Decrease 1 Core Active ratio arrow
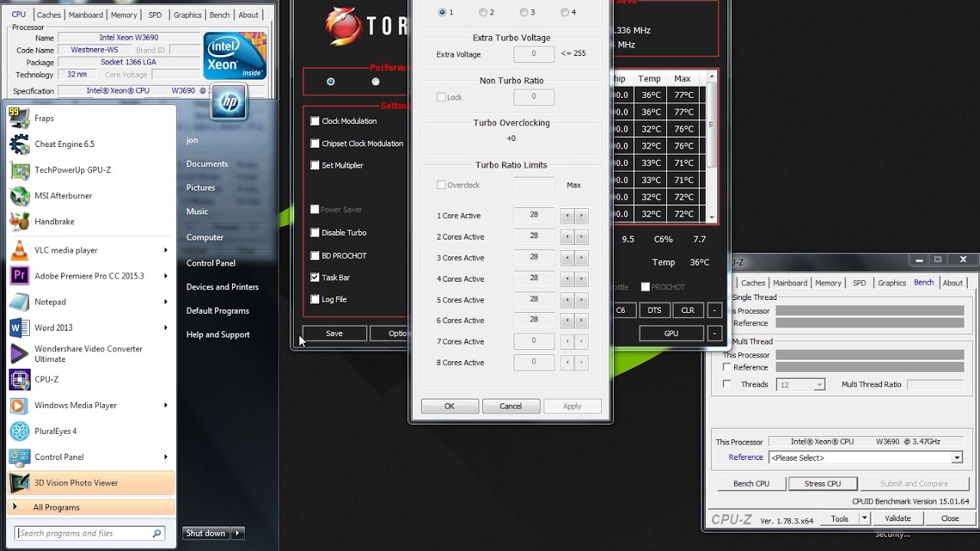The height and width of the screenshot is (551, 980). point(567,216)
